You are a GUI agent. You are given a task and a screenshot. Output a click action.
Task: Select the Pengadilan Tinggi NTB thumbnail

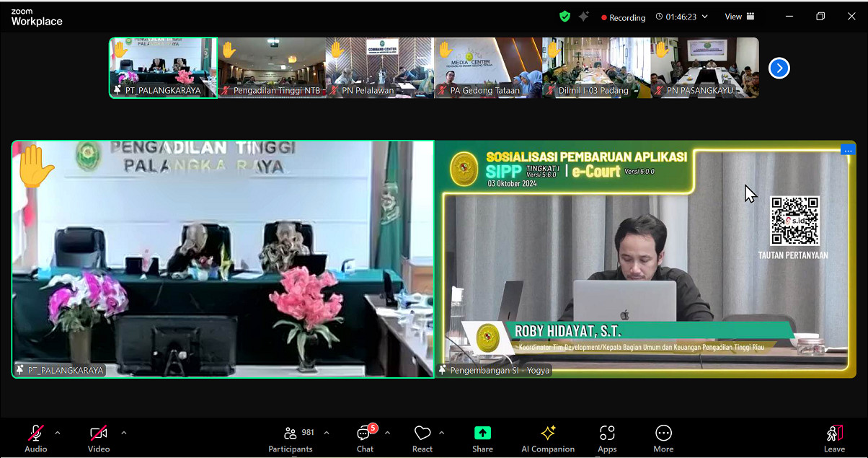[x=271, y=68]
